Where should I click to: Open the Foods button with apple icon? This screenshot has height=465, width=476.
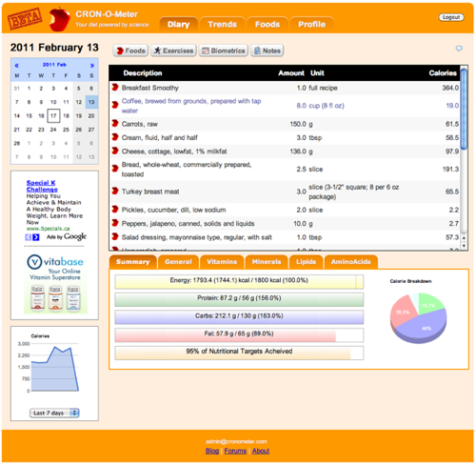pos(130,51)
